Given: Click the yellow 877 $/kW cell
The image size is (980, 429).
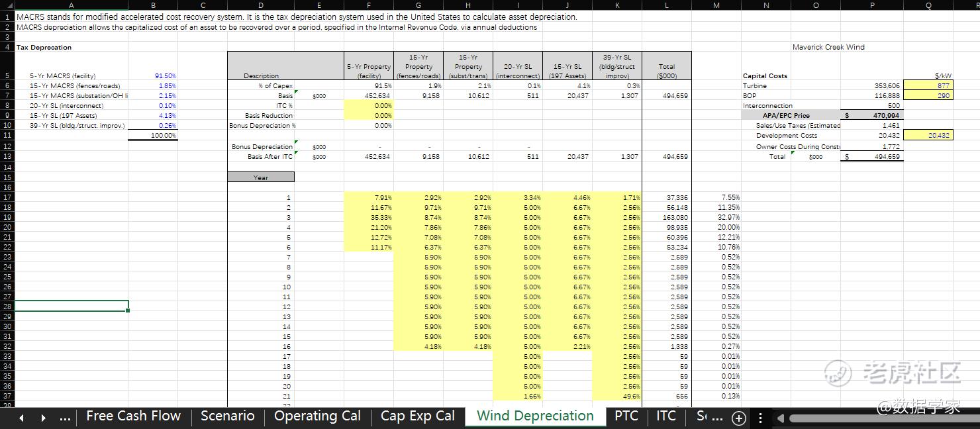Looking at the screenshot, I should 928,85.
